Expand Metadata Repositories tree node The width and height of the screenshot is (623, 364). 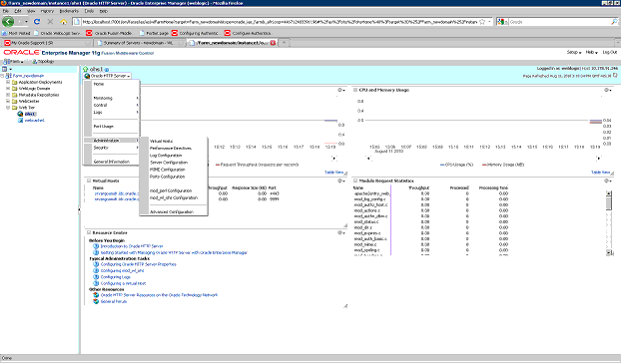(x=8, y=95)
